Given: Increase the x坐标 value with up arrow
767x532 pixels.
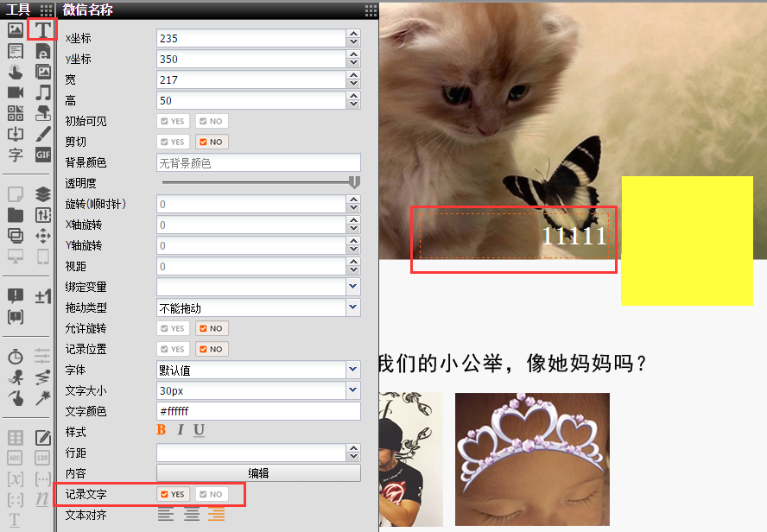Looking at the screenshot, I should point(353,34).
